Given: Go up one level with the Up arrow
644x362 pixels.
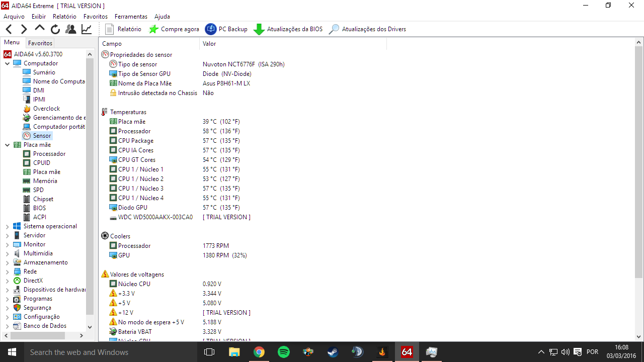Looking at the screenshot, I should [x=40, y=29].
